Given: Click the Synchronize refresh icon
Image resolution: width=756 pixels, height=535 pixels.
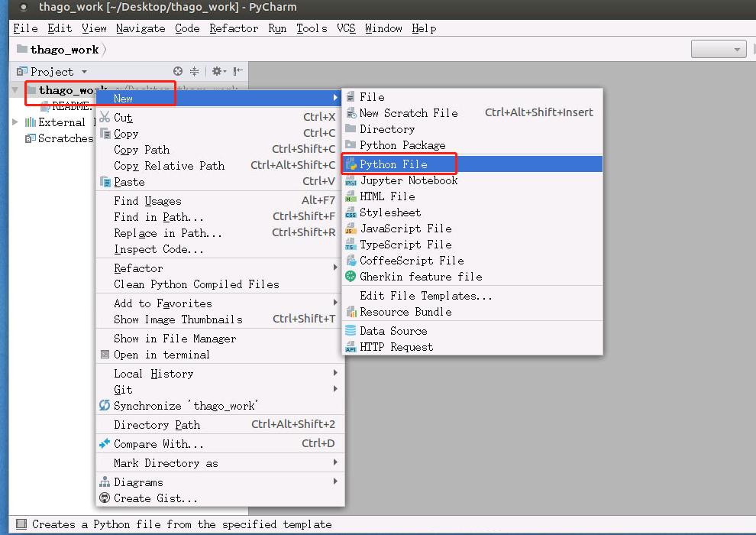Looking at the screenshot, I should pos(105,405).
